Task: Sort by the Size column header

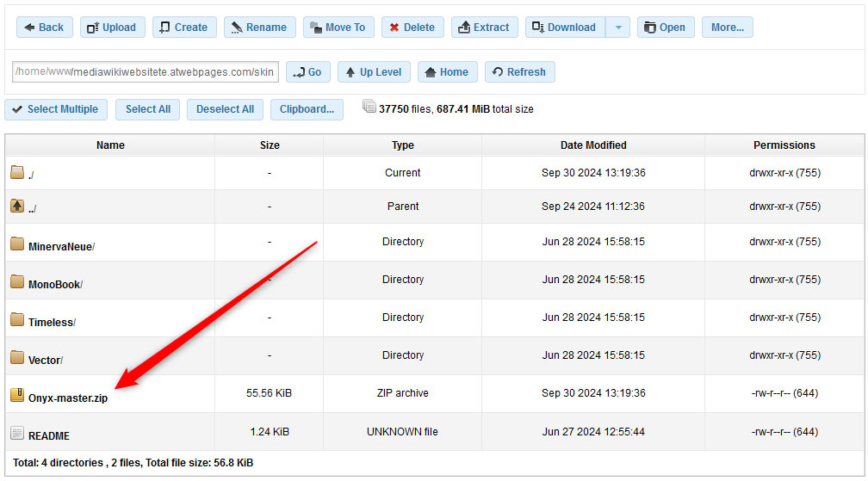Action: [270, 145]
